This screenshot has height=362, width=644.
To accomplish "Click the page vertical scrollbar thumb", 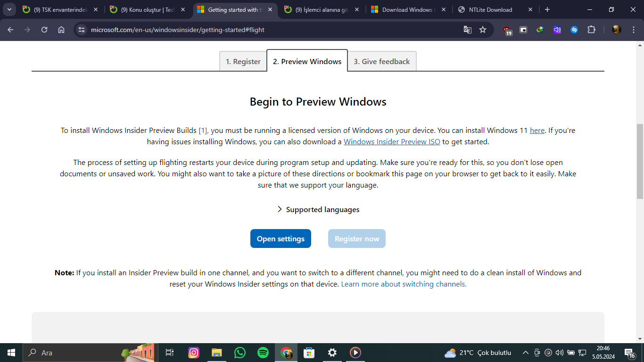I will [640, 161].
